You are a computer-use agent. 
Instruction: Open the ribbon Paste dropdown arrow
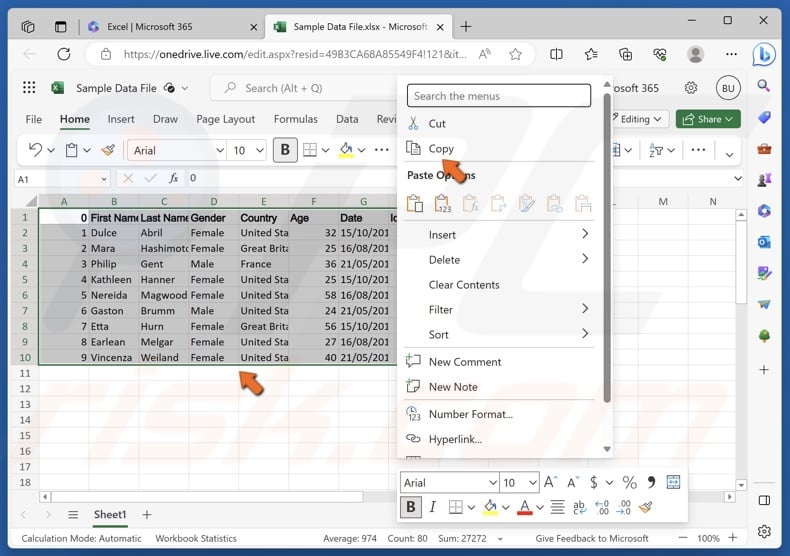tap(87, 150)
